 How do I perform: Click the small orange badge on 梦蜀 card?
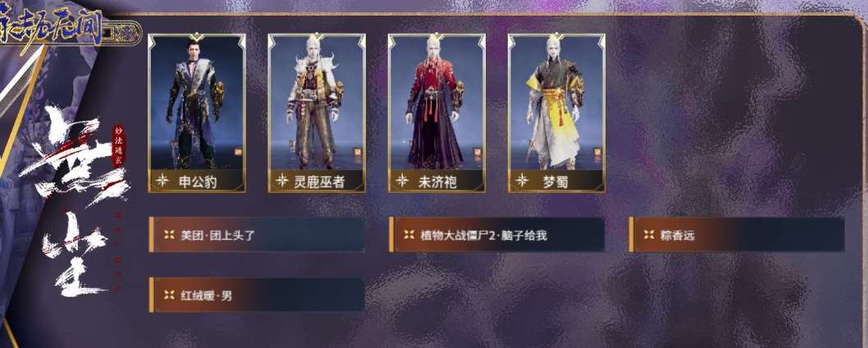click(598, 151)
